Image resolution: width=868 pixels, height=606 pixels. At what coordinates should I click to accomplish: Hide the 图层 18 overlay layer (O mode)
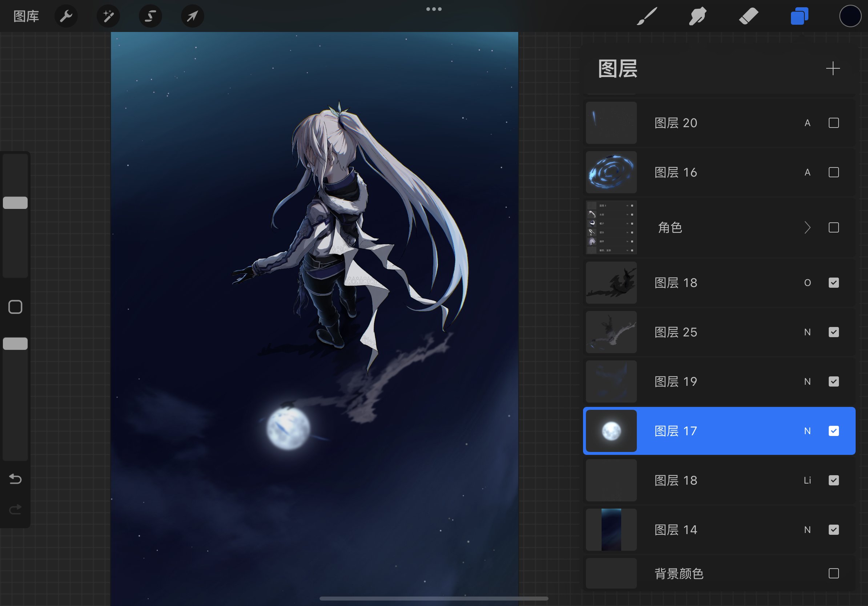click(x=833, y=283)
